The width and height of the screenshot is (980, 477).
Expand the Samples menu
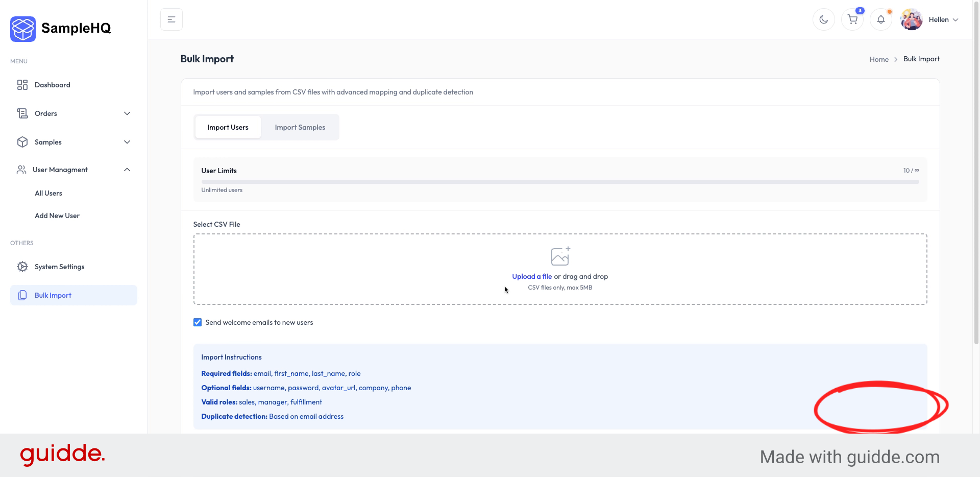click(x=127, y=141)
